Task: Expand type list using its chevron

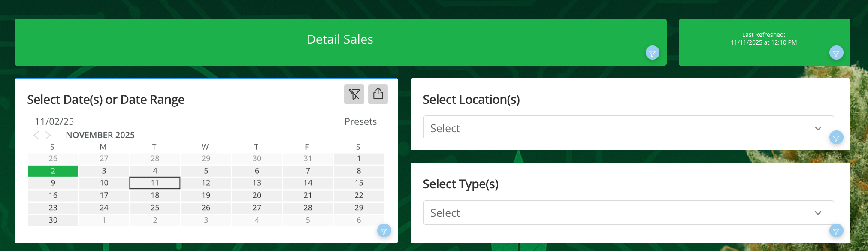Action: coord(818,213)
